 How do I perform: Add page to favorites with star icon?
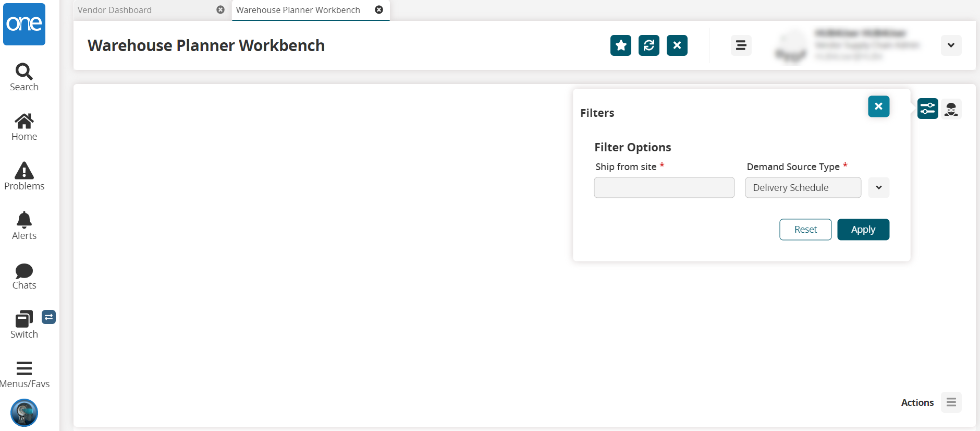click(x=620, y=45)
